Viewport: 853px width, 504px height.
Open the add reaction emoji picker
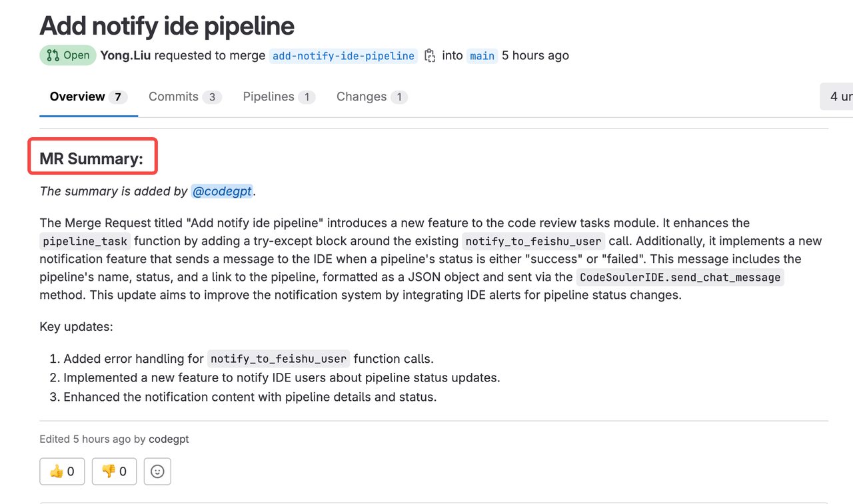coord(157,471)
